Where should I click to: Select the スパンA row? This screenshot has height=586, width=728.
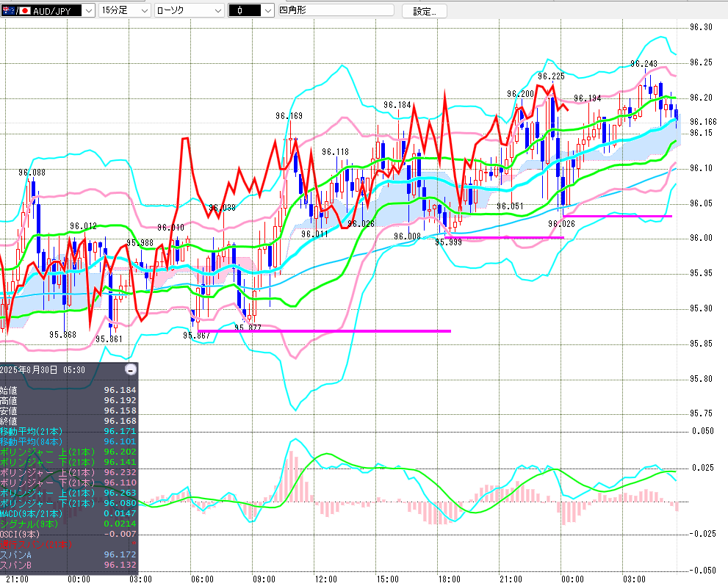coord(69,554)
